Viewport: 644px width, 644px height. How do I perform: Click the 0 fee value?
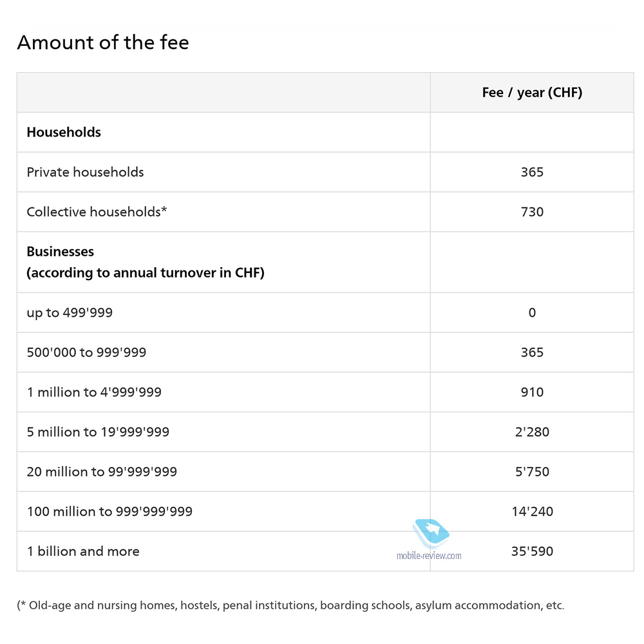click(x=532, y=312)
